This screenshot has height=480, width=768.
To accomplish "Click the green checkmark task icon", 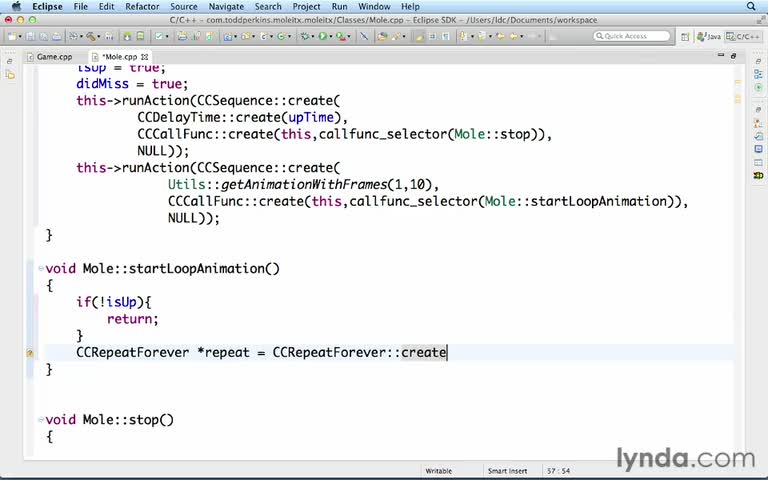I will click(159, 37).
